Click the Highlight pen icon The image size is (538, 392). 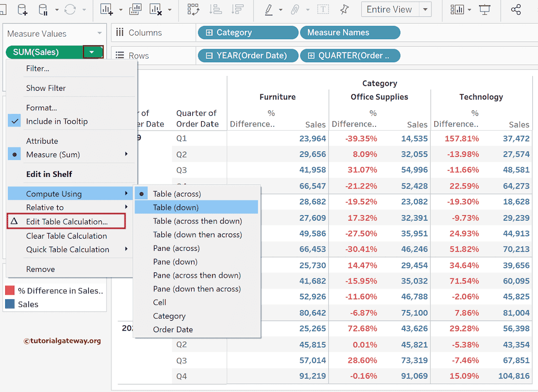(x=268, y=9)
